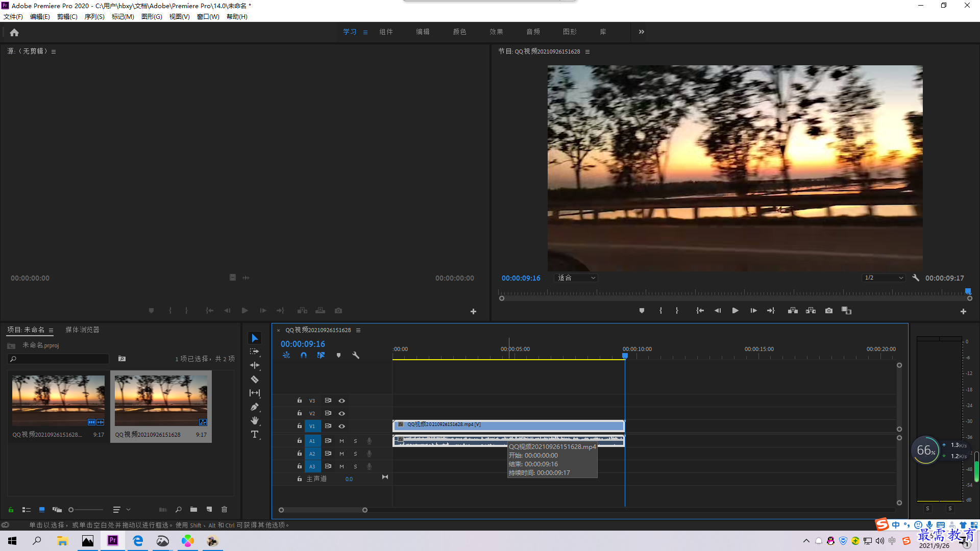Open playback resolution dropdown 1/2
Screen dimensions: 980x551
pos(884,278)
